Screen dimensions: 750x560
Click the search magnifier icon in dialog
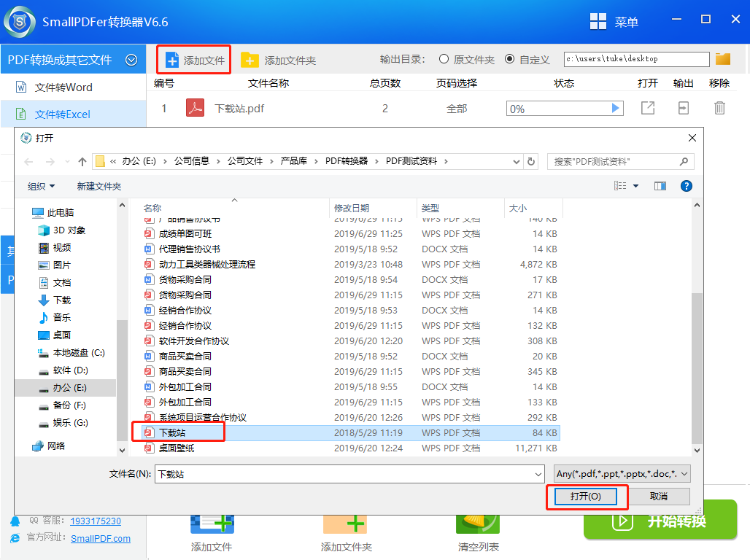point(684,162)
